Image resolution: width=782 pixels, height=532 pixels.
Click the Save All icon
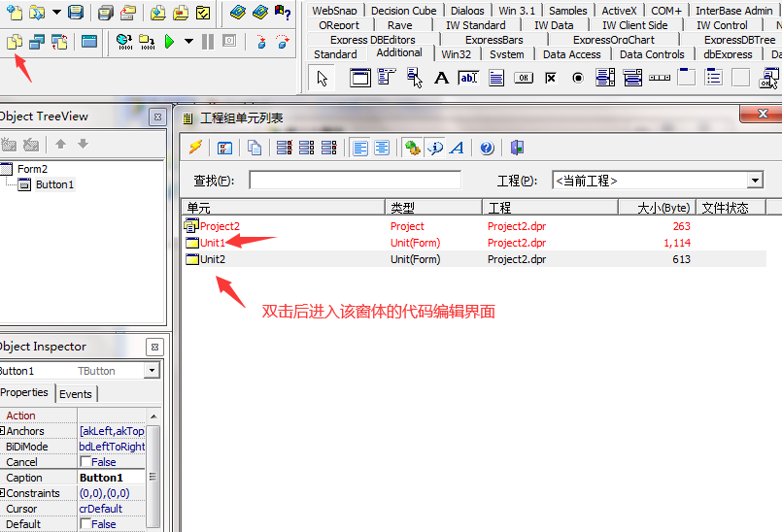(105, 12)
